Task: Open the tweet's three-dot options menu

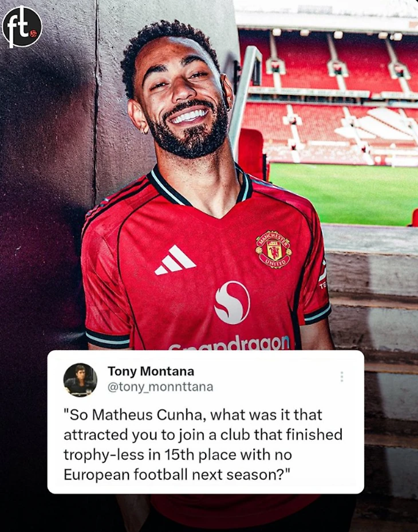Action: [x=342, y=376]
